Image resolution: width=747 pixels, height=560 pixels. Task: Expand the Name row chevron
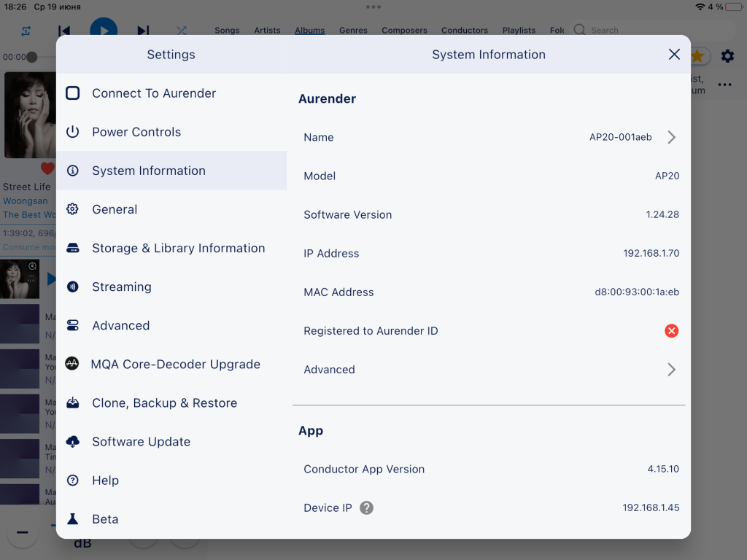671,137
